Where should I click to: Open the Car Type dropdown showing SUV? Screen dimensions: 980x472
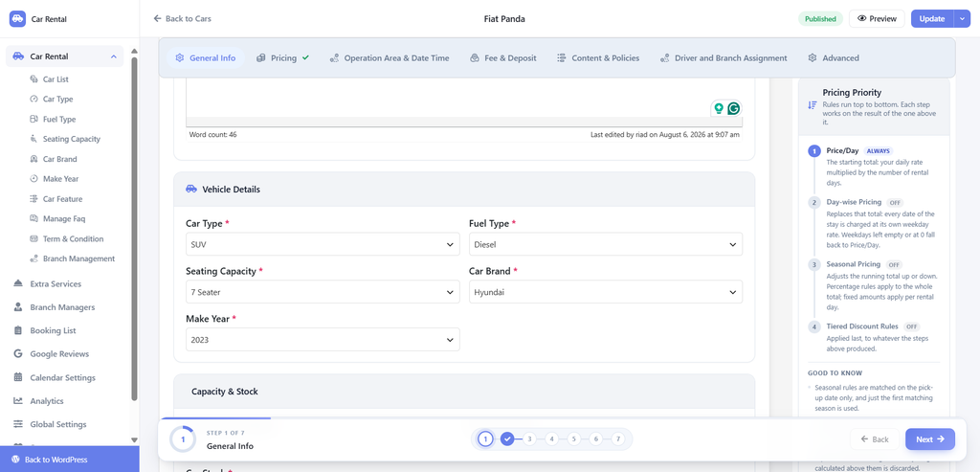[x=323, y=244]
